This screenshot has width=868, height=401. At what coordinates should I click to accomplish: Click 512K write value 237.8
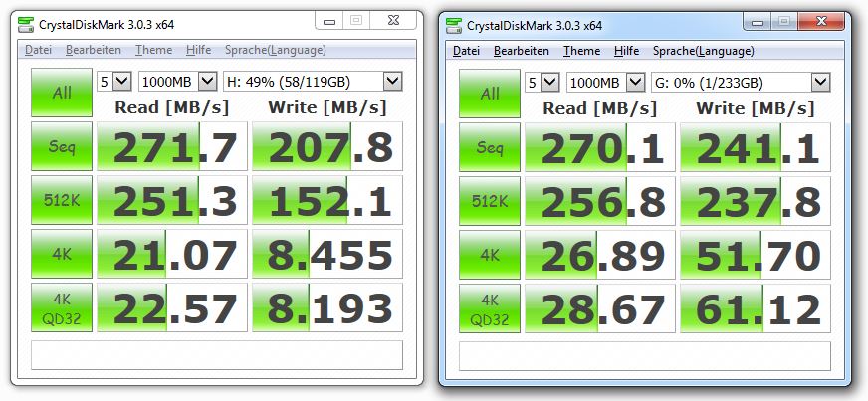756,201
